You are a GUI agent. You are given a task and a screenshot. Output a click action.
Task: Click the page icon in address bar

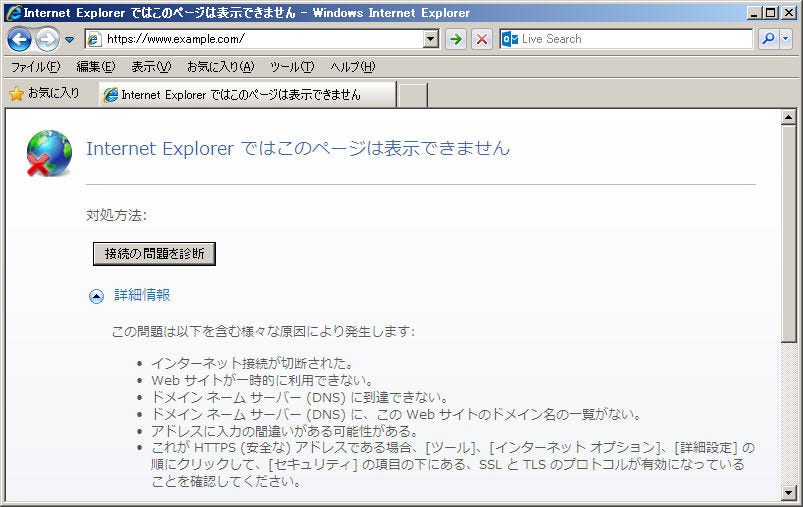[x=94, y=39]
